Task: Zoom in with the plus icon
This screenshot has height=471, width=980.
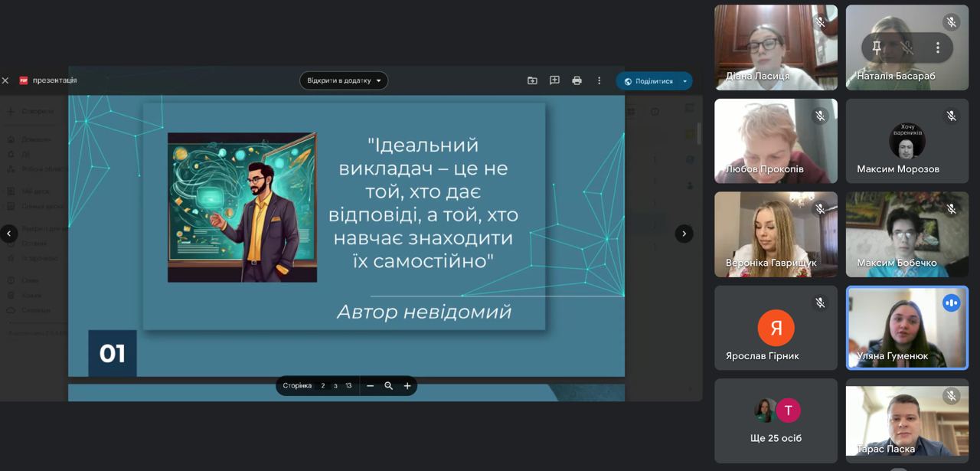Action: point(407,386)
